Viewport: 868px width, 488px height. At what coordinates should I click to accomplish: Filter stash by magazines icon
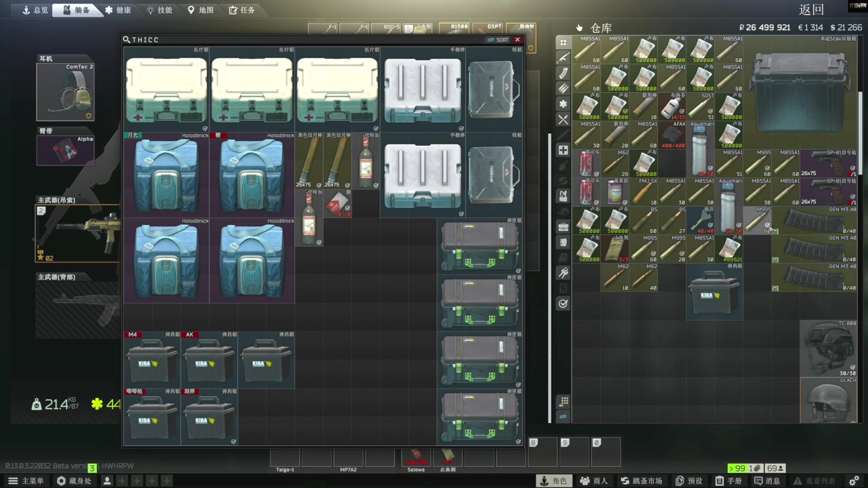point(563,73)
